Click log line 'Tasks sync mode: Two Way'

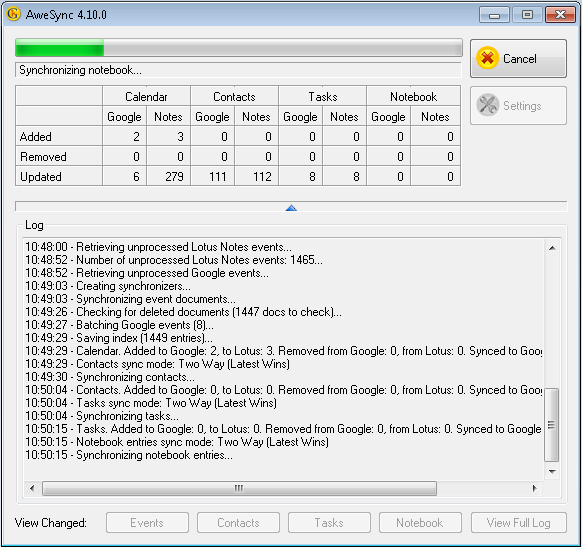click(151, 403)
